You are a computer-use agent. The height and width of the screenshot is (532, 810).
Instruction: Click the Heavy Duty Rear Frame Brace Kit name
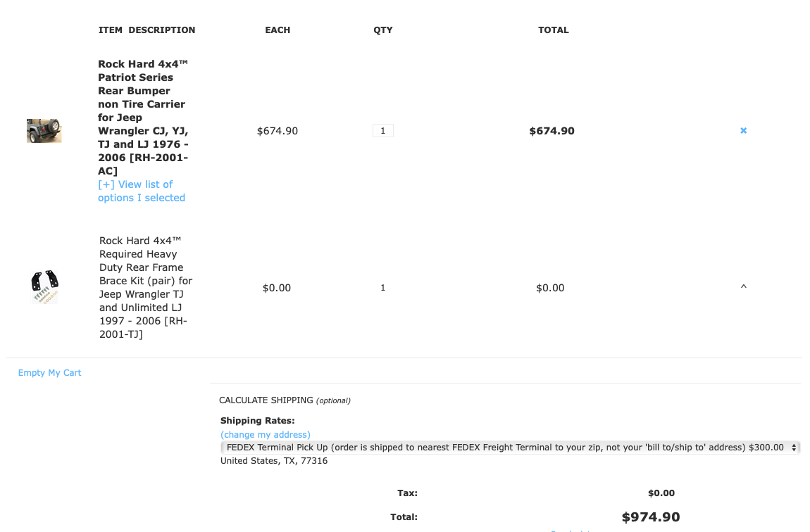click(145, 287)
